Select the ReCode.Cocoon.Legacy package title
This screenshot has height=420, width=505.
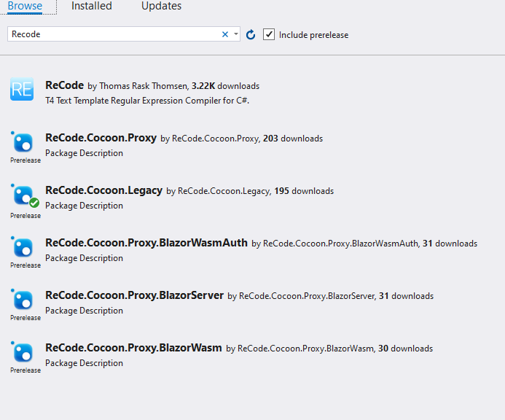103,190
